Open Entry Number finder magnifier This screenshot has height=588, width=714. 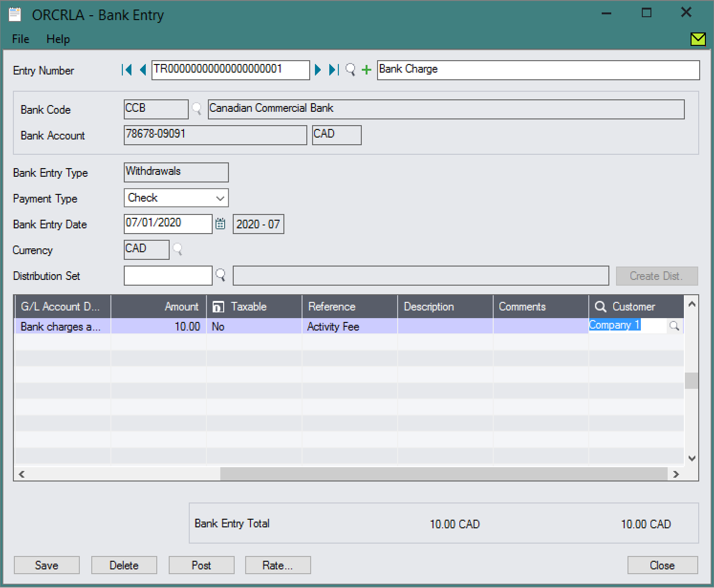pyautogui.click(x=350, y=70)
